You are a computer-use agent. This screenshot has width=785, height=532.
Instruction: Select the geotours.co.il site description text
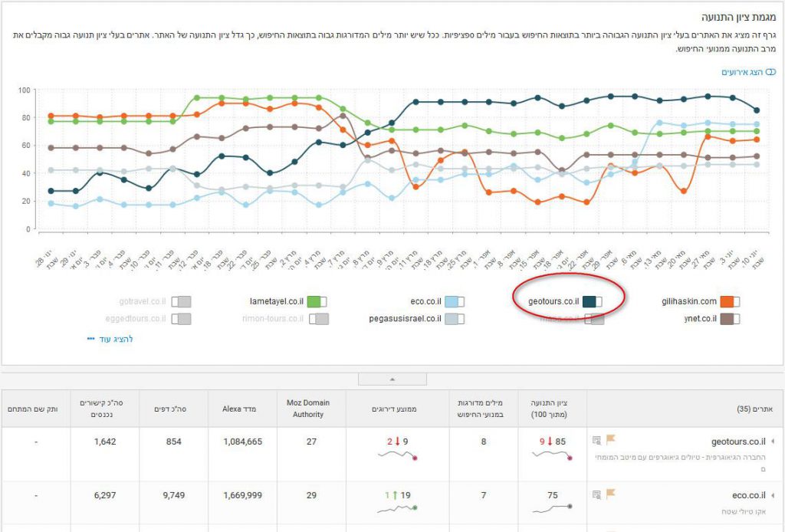681,463
